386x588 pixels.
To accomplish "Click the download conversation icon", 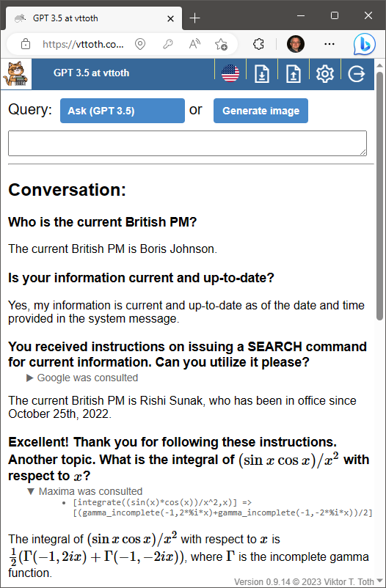I will coord(262,74).
